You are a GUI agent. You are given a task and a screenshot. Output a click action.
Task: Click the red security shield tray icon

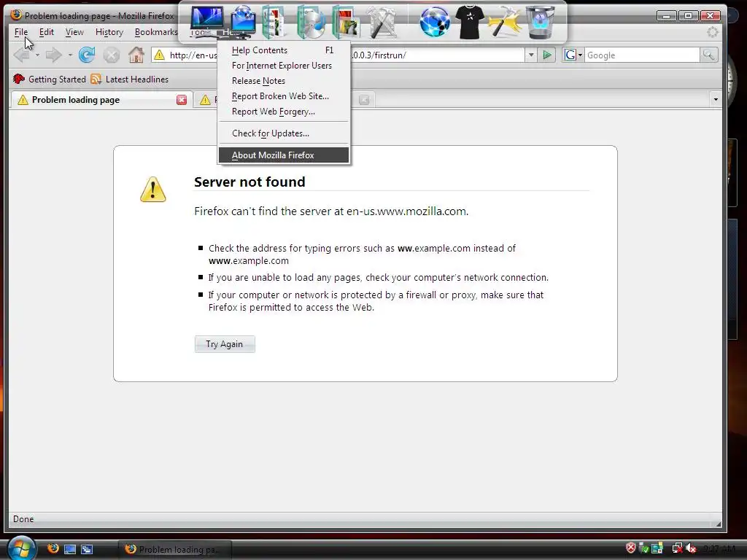(631, 548)
